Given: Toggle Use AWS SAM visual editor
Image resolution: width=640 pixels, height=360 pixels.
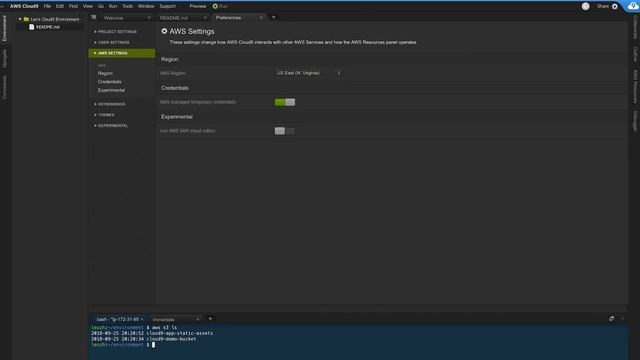Looking at the screenshot, I should tap(284, 131).
